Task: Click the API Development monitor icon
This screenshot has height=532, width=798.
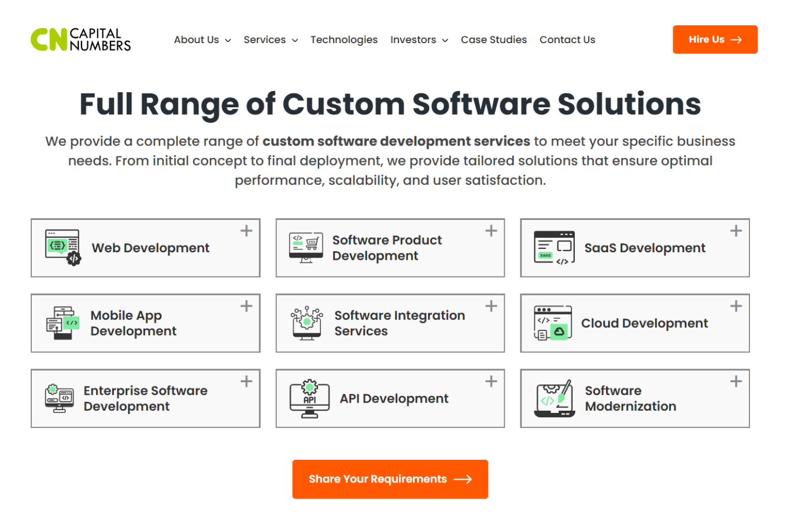Action: coord(309,398)
